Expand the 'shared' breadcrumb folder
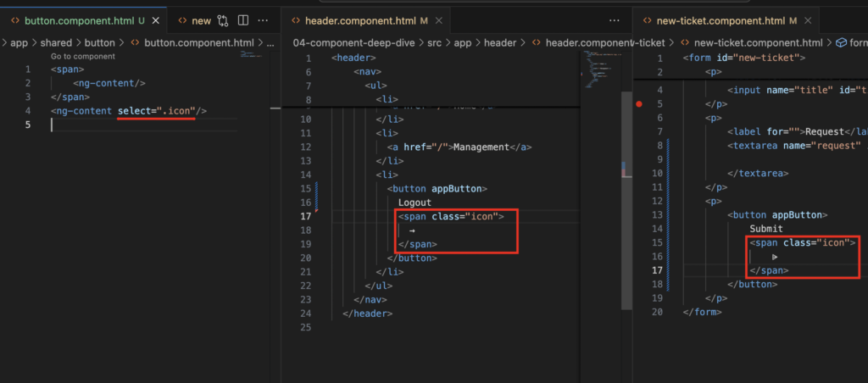This screenshot has width=868, height=383. [x=57, y=42]
